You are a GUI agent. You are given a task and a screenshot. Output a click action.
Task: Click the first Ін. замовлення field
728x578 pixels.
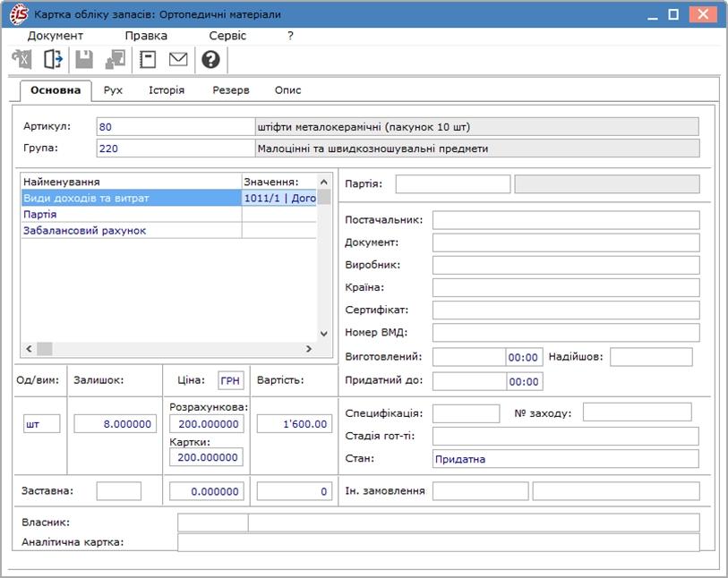point(481,491)
